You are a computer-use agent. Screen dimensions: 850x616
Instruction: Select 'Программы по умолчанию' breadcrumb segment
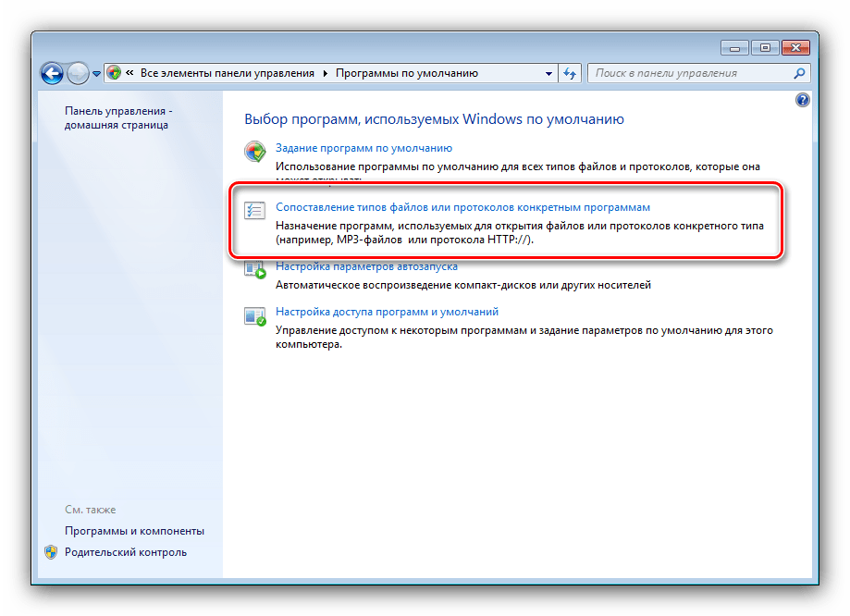pos(406,73)
